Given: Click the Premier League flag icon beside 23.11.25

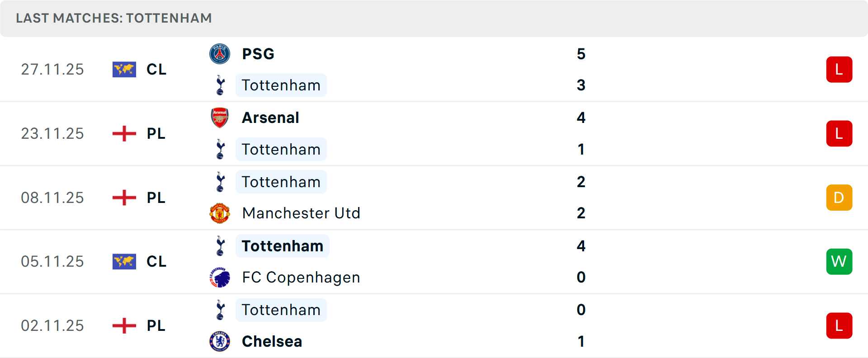Looking at the screenshot, I should (x=124, y=133).
